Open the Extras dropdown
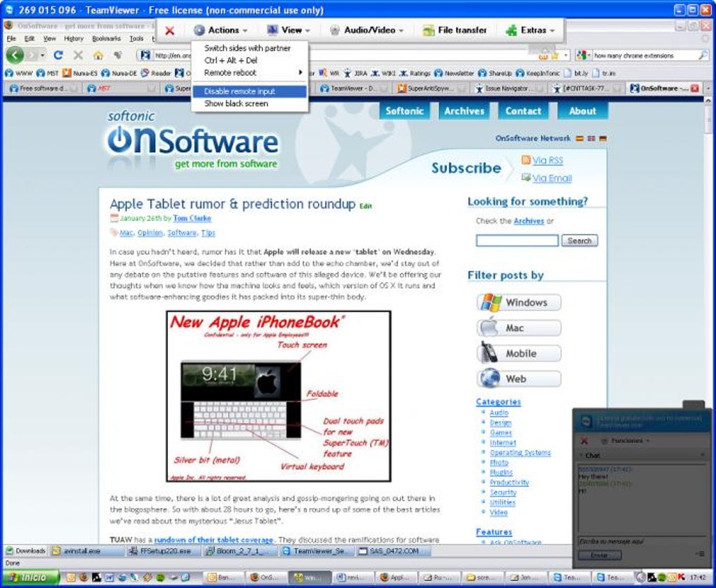 pos(530,30)
